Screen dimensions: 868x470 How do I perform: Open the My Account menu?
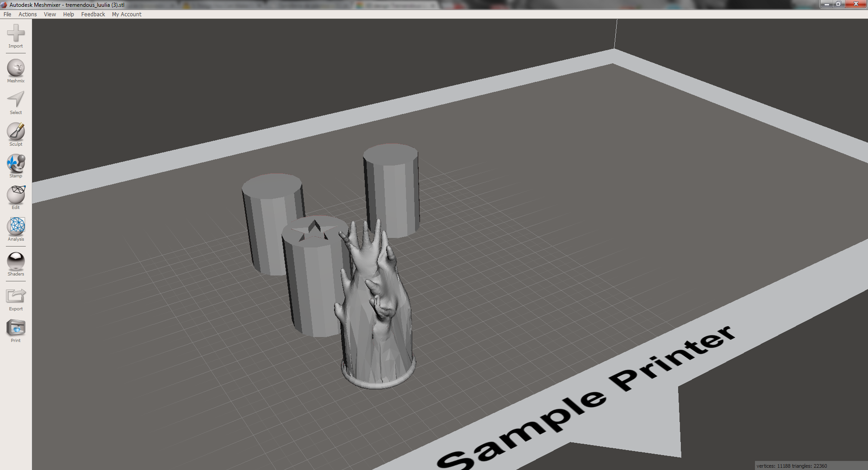127,14
